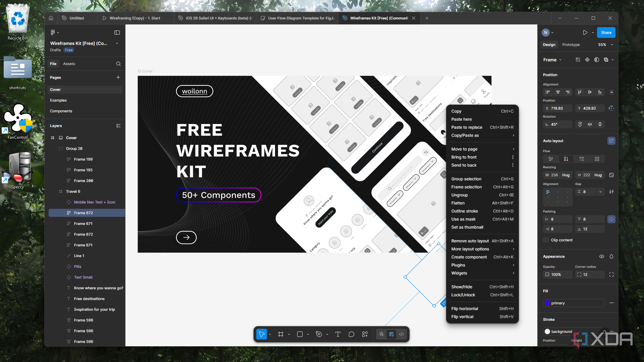Click the home icon in tab bar
The height and width of the screenshot is (362, 644).
point(51,18)
